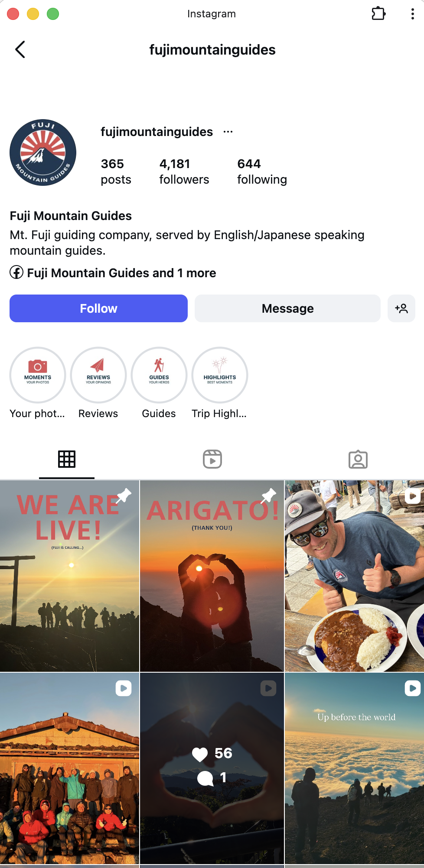Click the similar accounts add-person icon
Viewport: 424px width, 868px height.
coord(401,308)
